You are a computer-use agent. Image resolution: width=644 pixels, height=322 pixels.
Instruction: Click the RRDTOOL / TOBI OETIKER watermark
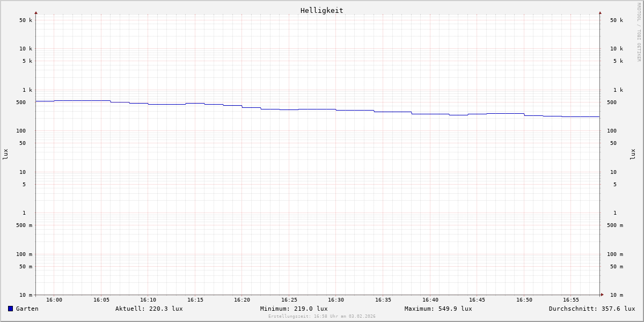click(x=639, y=32)
